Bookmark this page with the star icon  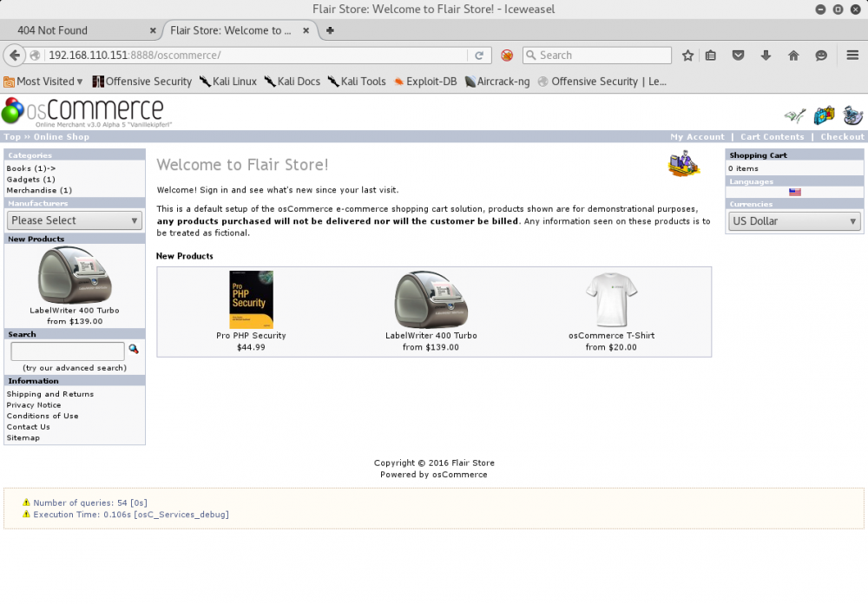[687, 56]
